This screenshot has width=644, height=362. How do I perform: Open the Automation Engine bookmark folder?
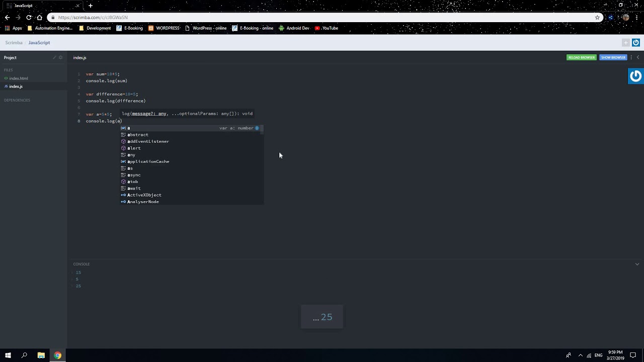coord(50,28)
